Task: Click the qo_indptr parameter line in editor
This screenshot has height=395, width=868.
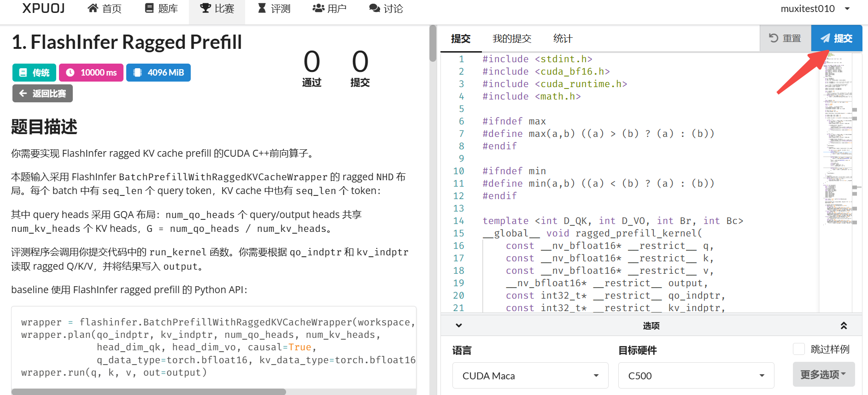Action: pos(616,295)
